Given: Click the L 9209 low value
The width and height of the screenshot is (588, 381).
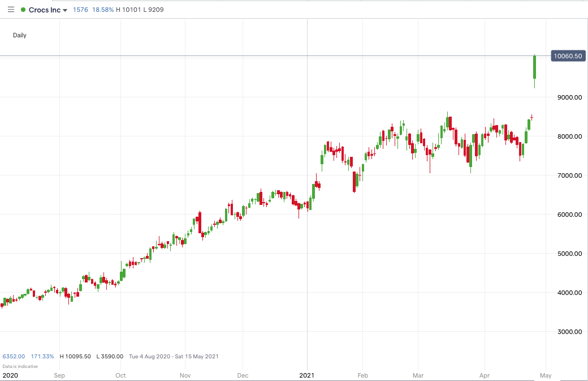Looking at the screenshot, I should (x=153, y=10).
